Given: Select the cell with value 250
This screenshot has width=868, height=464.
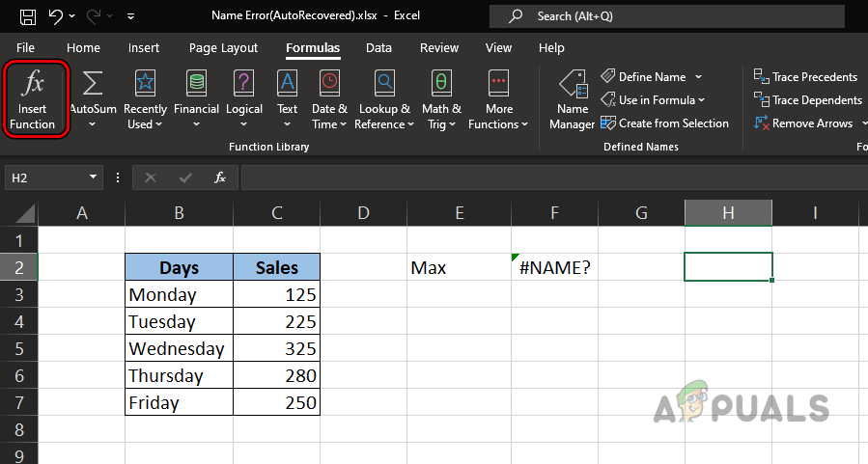Looking at the screenshot, I should (277, 402).
